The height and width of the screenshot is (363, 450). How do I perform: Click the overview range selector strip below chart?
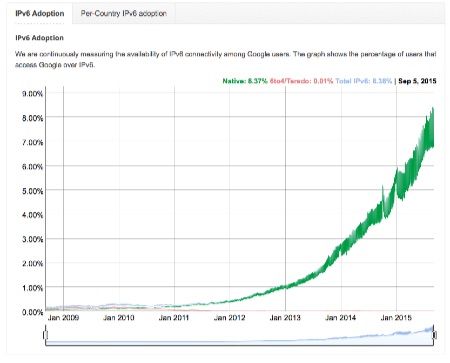[240, 336]
